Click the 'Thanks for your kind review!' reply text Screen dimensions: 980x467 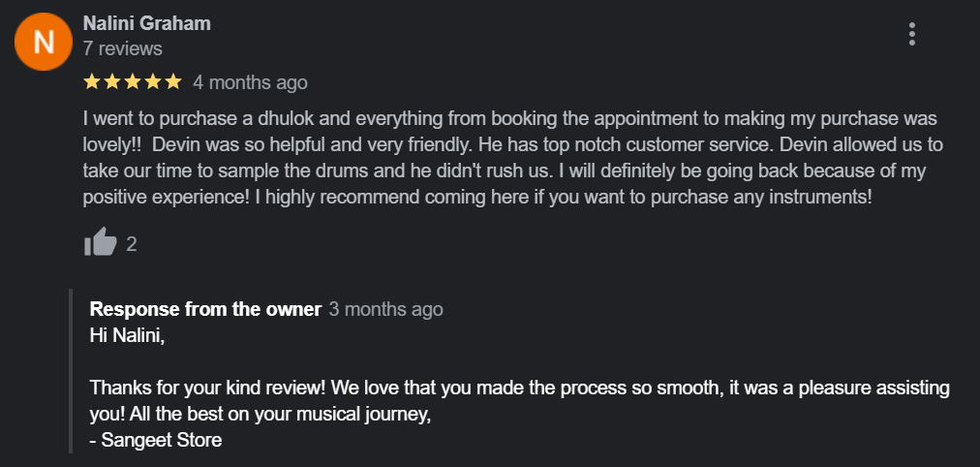point(210,389)
